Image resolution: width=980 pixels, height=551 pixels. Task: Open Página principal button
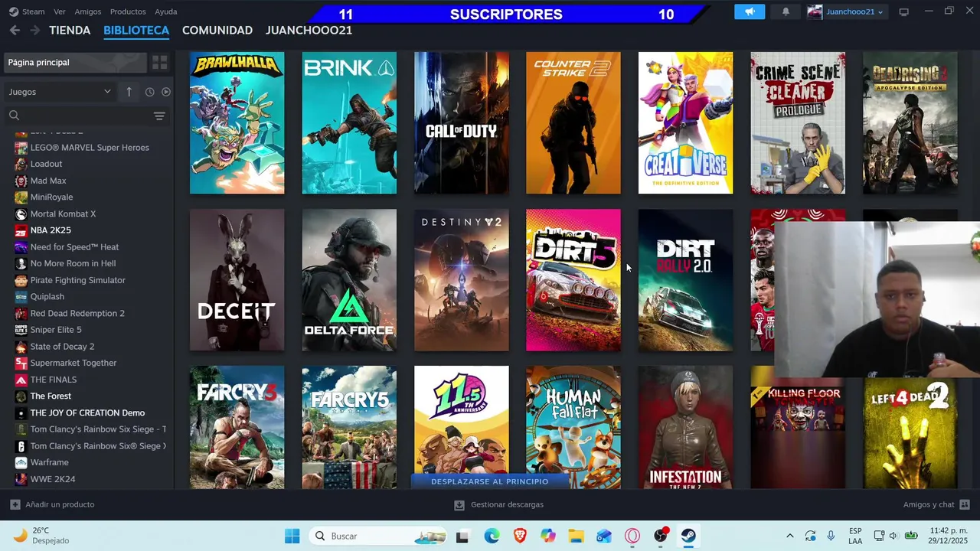pos(75,63)
